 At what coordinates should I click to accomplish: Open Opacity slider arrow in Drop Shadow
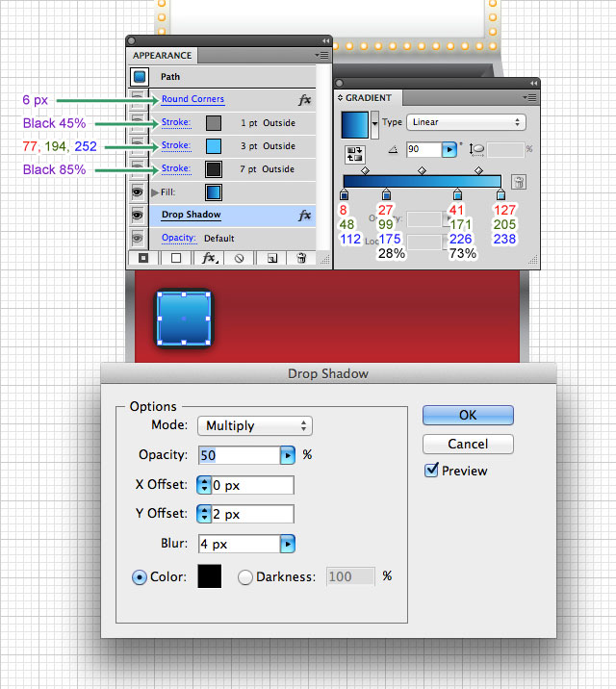coord(288,455)
